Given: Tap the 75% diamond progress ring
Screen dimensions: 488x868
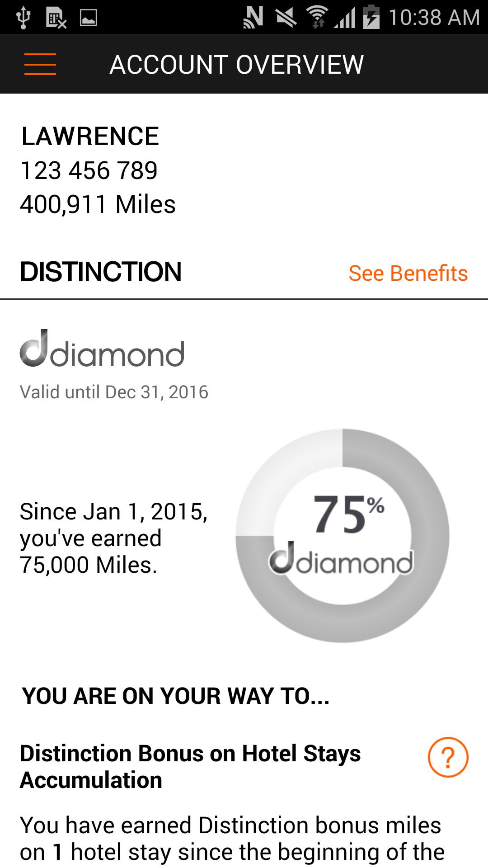Looking at the screenshot, I should pyautogui.click(x=342, y=535).
